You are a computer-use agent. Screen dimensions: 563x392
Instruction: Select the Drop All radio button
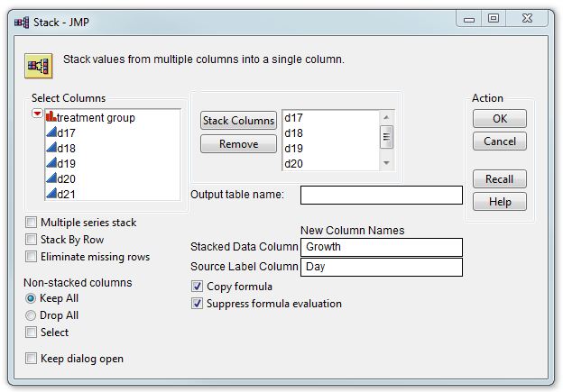pyautogui.click(x=32, y=315)
